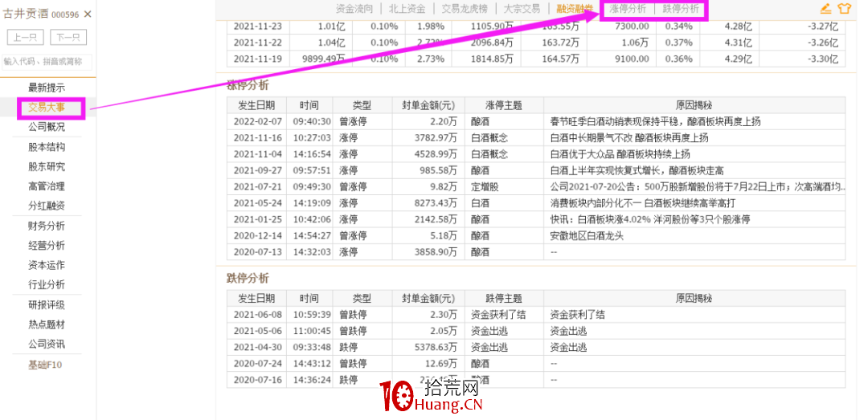Click the 2021-11-19 margin data row date

point(258,58)
